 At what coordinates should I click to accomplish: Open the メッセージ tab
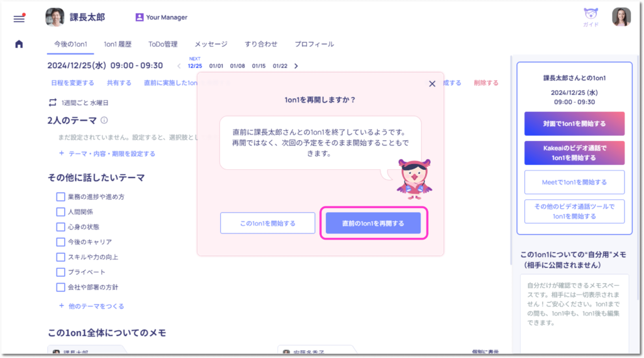click(x=211, y=44)
